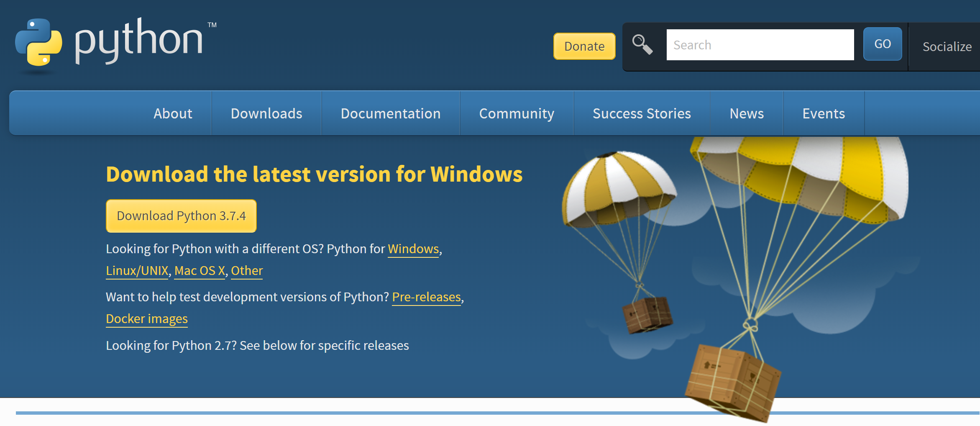
Task: Open the Community menu
Action: 517,113
